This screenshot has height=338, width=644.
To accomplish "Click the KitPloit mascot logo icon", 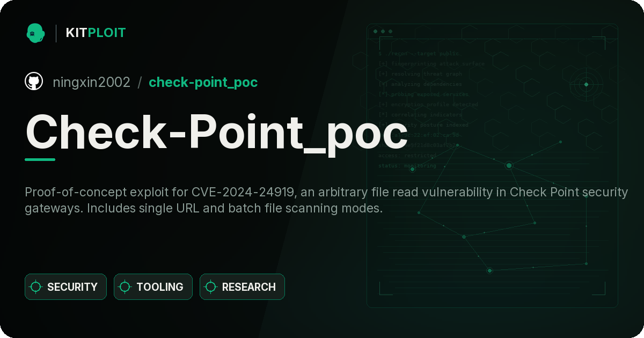I will [x=35, y=33].
